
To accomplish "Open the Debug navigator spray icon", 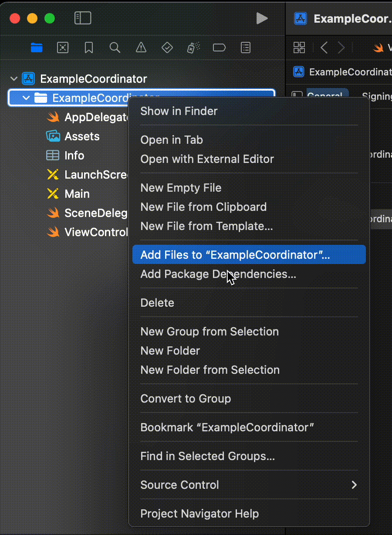I will [193, 47].
